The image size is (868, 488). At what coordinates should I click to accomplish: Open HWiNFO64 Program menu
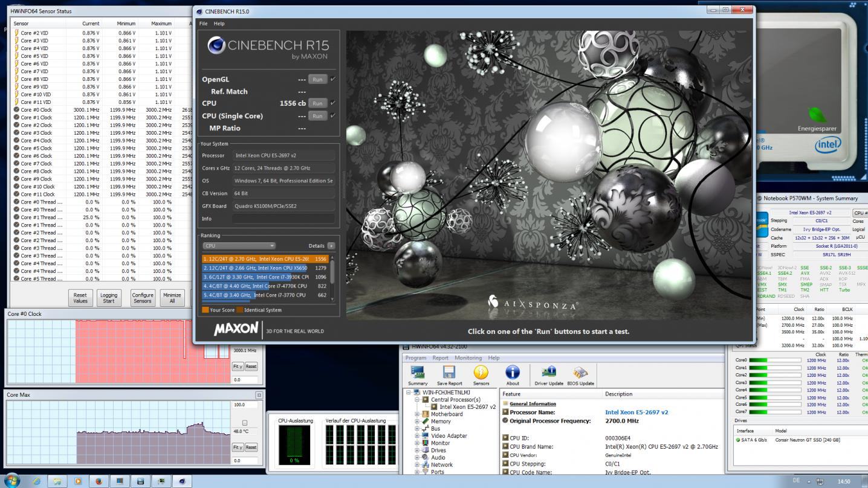[416, 358]
